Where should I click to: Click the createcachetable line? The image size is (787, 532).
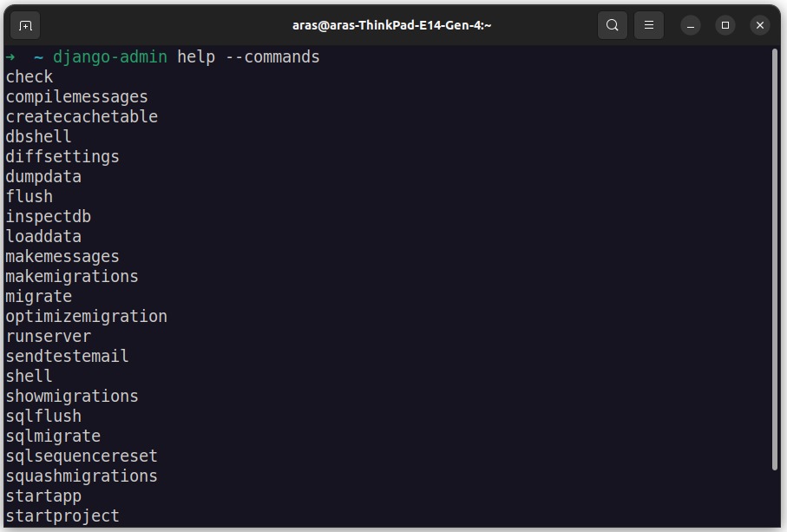pos(82,116)
